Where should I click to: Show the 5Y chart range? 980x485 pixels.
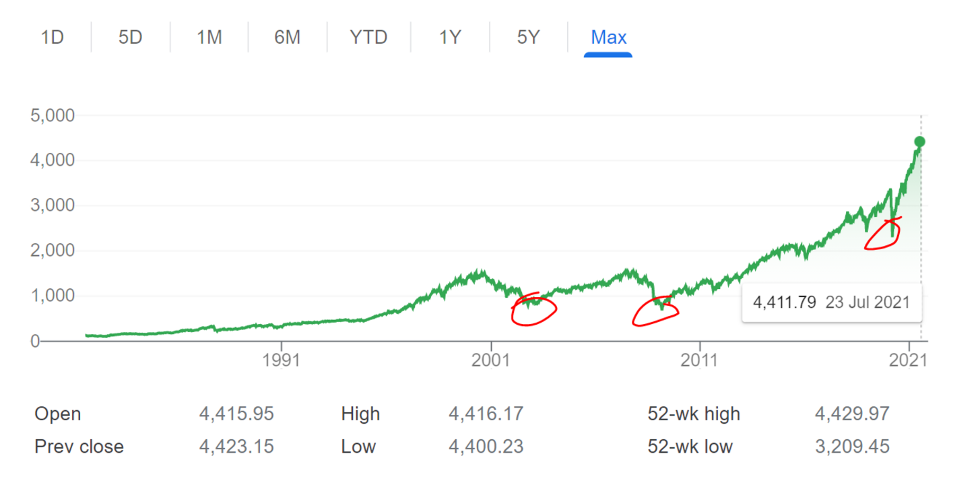click(529, 37)
